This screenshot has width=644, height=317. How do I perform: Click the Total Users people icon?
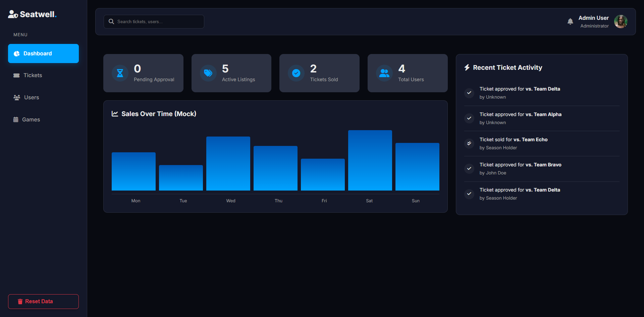[384, 73]
